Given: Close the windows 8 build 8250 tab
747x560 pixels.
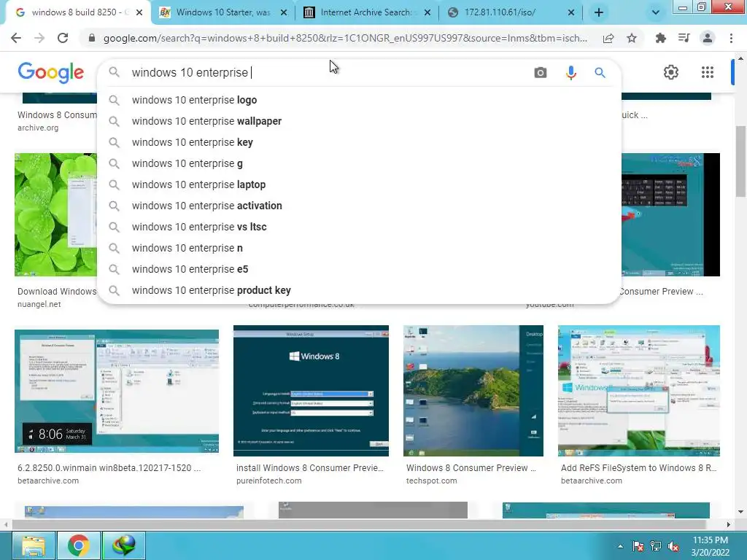Looking at the screenshot, I should point(139,13).
